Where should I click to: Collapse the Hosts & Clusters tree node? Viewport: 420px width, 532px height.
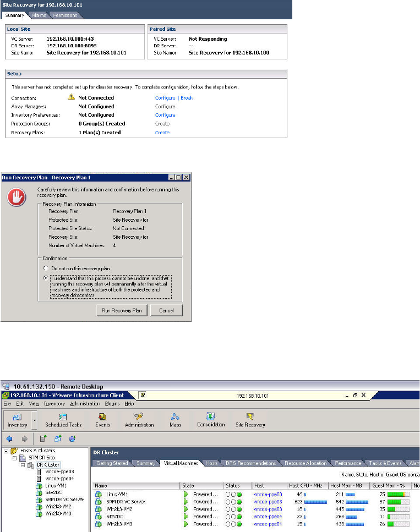pyautogui.click(x=6, y=451)
